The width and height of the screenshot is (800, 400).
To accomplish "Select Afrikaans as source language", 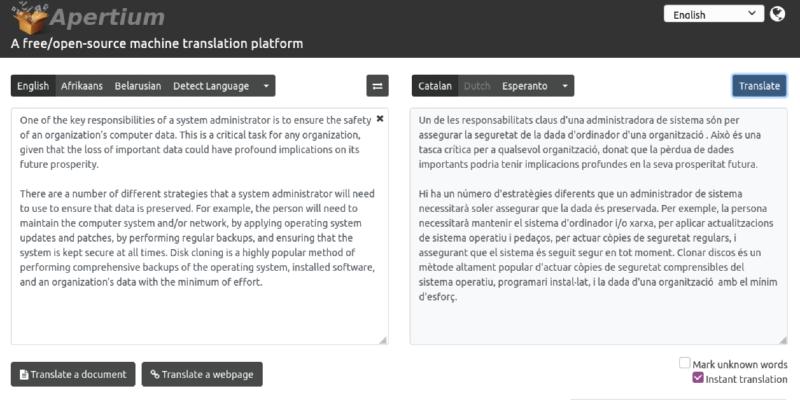I will [x=82, y=86].
